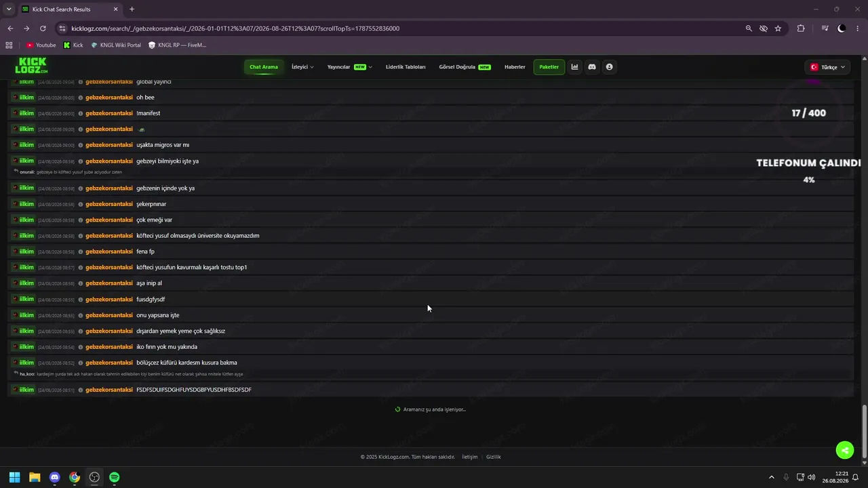
Task: Click the iilkim channel badge on 'oh bee' row
Action: tap(23, 98)
